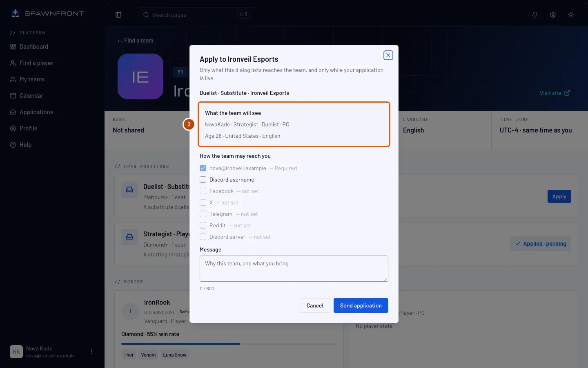This screenshot has height=368, width=588.
Task: Follow the Visit site link
Action: click(555, 93)
